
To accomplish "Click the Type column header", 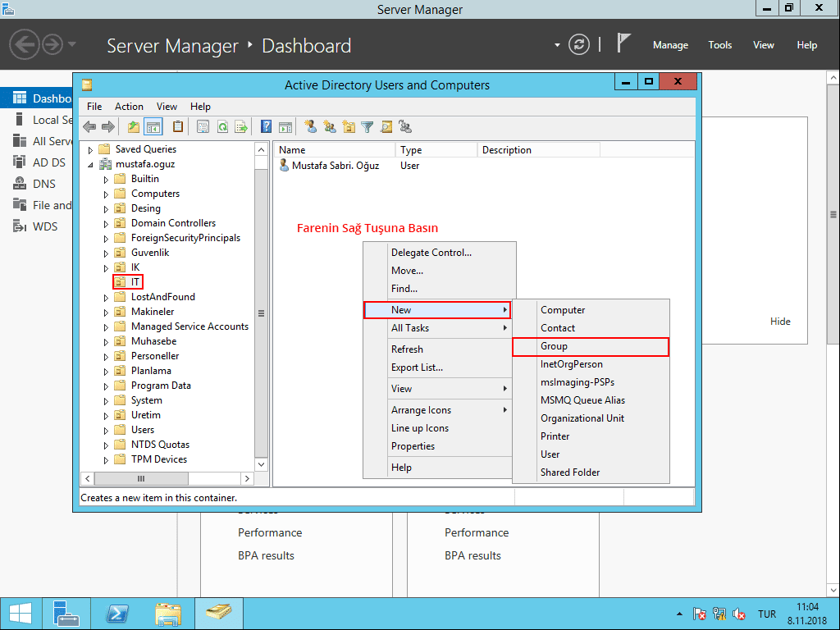I will tap(436, 150).
